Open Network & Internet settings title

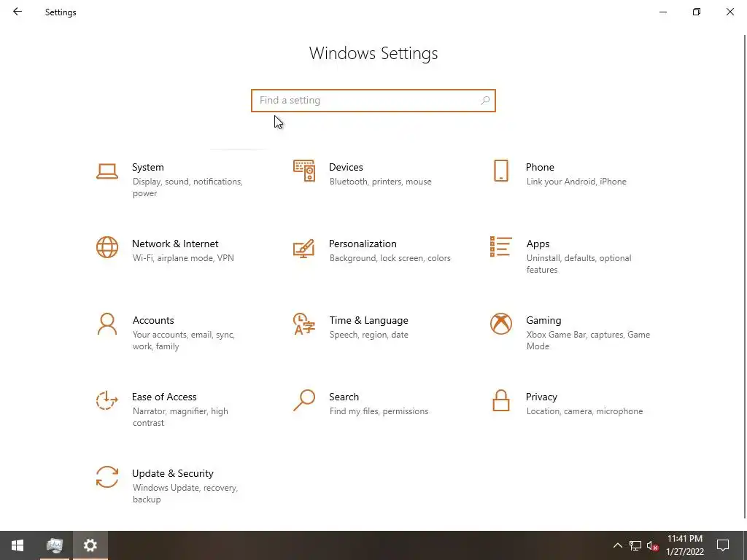point(175,244)
